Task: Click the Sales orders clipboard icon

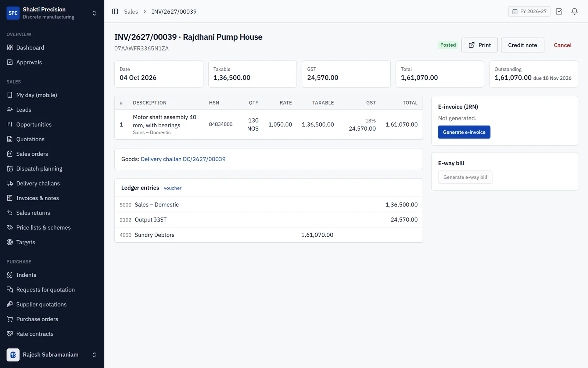Action: tap(10, 154)
